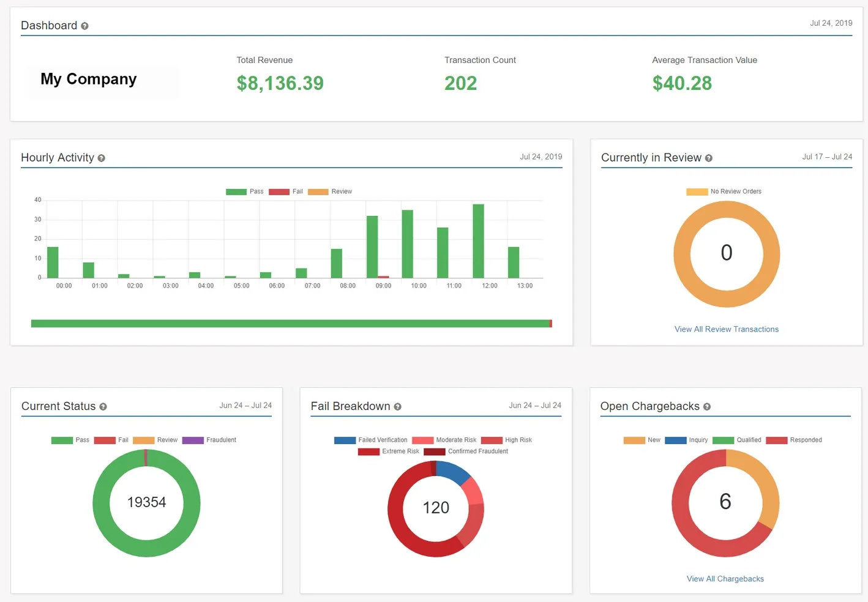This screenshot has height=602, width=868.
Task: Toggle the Fraudulent series in Current Status legend
Action: 192,440
